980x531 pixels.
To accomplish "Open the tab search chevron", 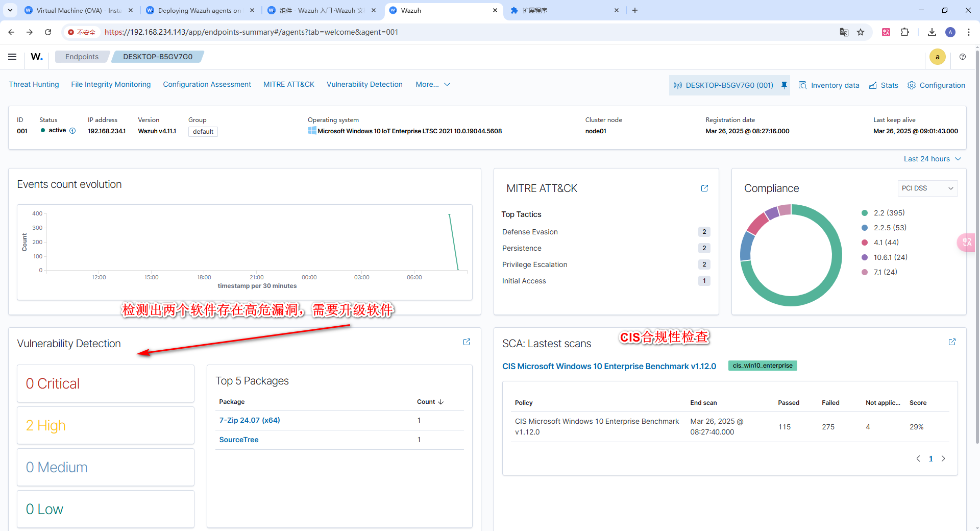I will [x=10, y=10].
